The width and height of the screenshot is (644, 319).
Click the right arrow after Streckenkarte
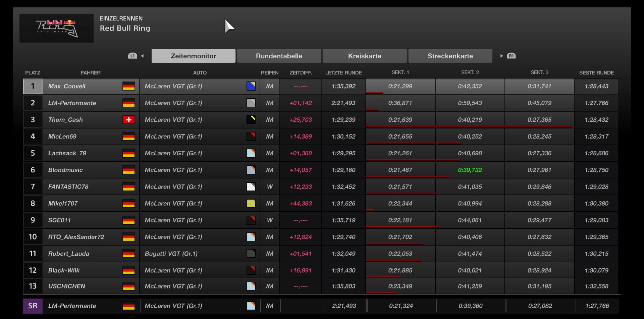coord(501,56)
